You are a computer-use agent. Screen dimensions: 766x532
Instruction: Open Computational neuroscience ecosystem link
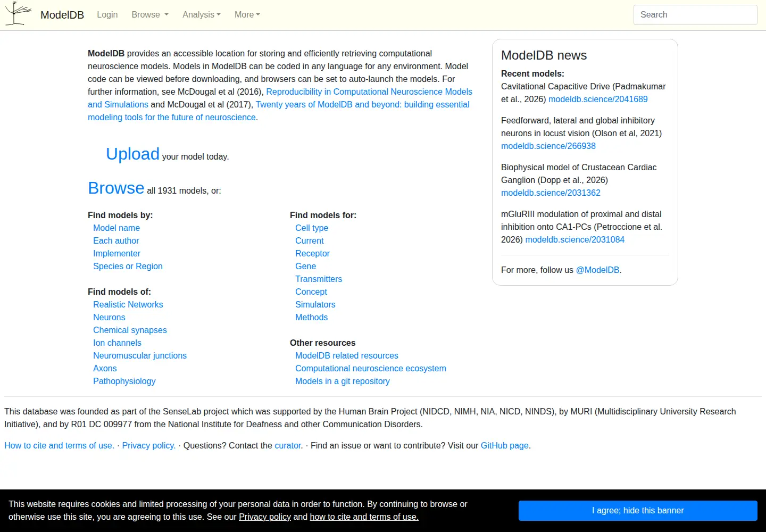pyautogui.click(x=371, y=368)
